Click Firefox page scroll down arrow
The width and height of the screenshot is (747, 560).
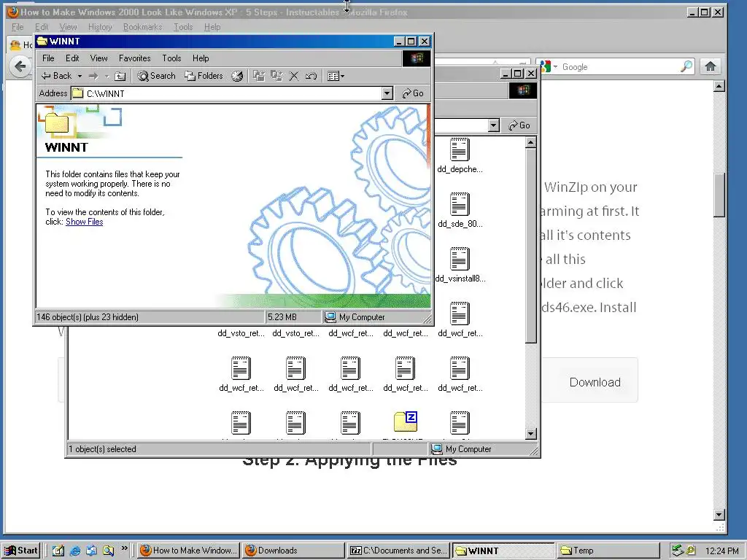(x=719, y=514)
